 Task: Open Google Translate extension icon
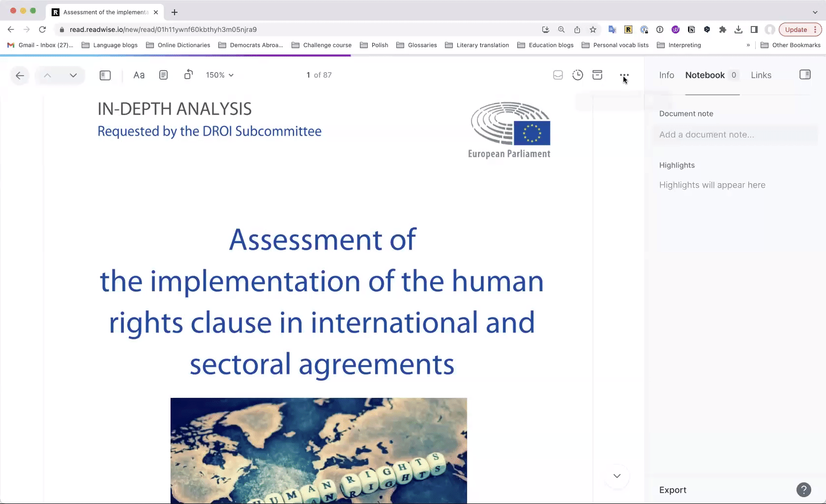click(612, 29)
